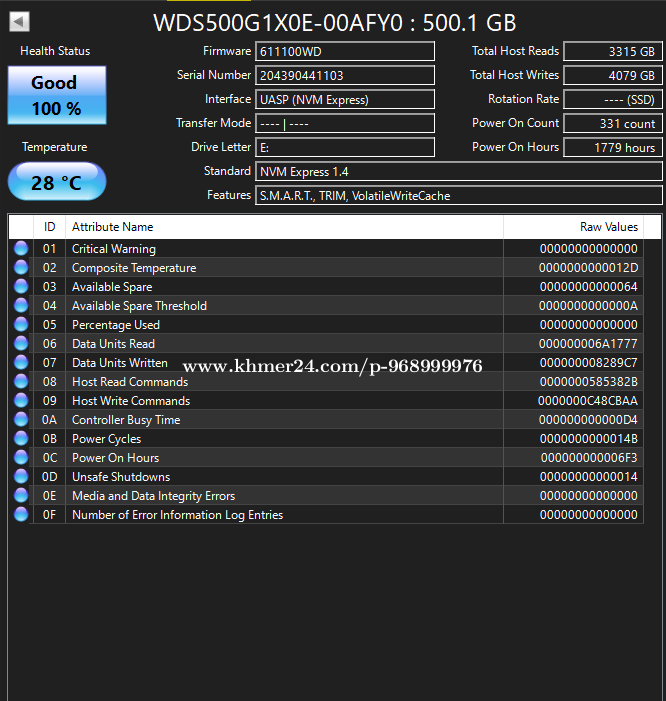Click the Transfer Mode field
This screenshot has width=666, height=701.
pos(345,123)
